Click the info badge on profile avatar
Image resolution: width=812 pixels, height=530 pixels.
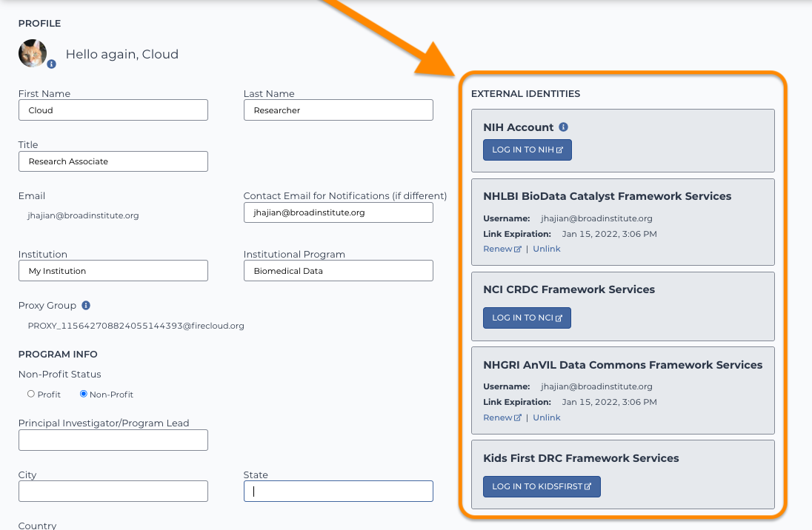tap(51, 64)
